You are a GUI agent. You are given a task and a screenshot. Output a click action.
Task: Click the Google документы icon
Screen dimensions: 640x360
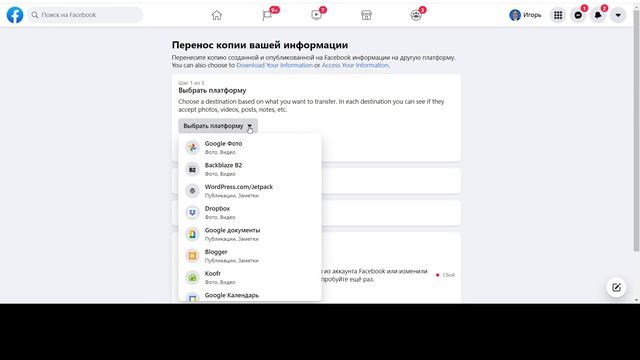(x=192, y=234)
